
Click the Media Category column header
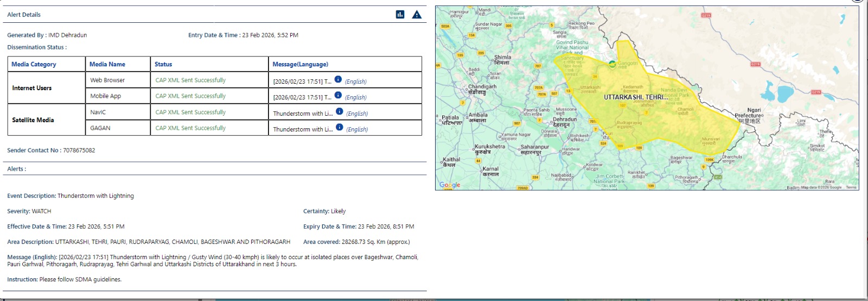(x=34, y=64)
